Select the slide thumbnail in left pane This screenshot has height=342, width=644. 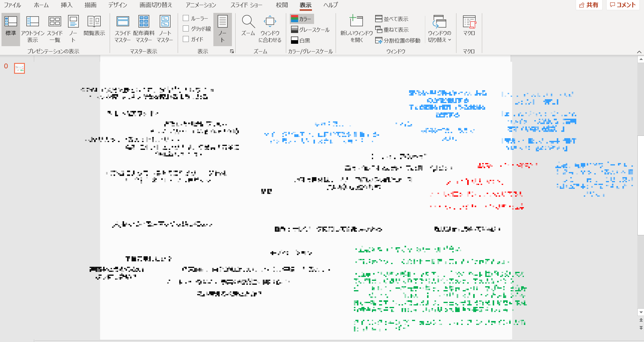click(19, 68)
